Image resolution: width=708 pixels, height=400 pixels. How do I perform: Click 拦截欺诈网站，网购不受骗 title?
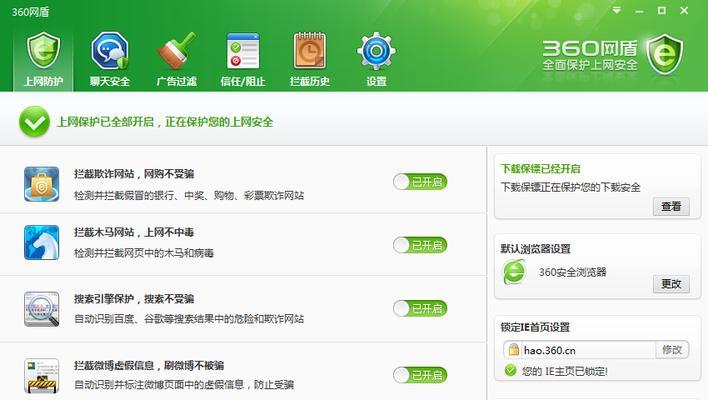point(134,174)
